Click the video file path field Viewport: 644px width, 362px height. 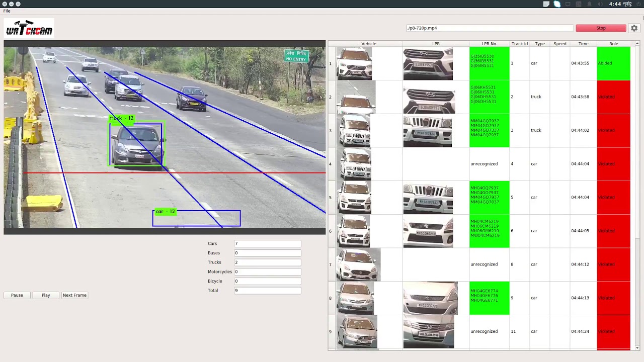(x=490, y=28)
